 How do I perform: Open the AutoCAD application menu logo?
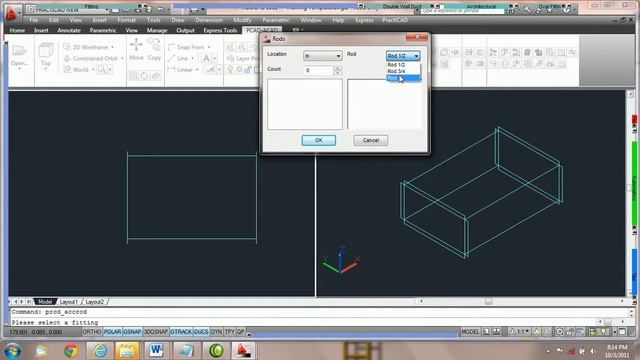click(x=11, y=13)
